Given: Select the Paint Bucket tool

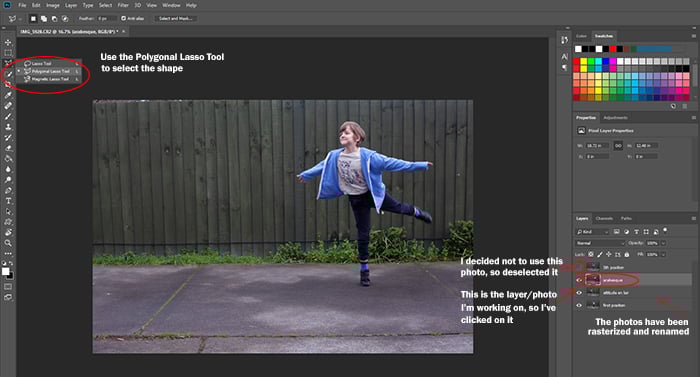Looking at the screenshot, I should [8, 159].
